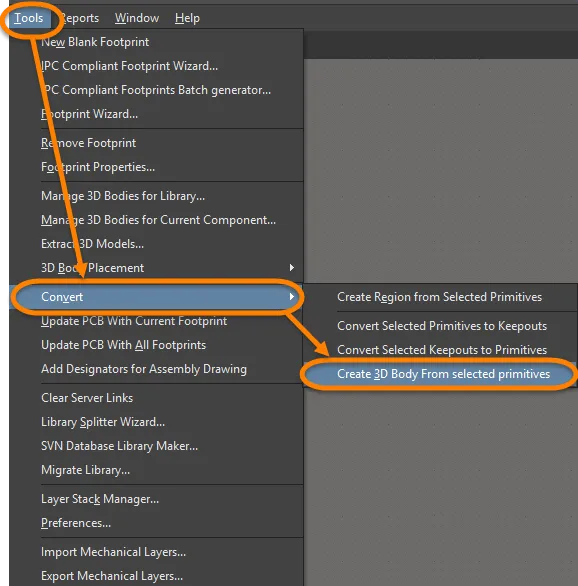Open IPC Compliant Footprints Batch generator

(156, 90)
